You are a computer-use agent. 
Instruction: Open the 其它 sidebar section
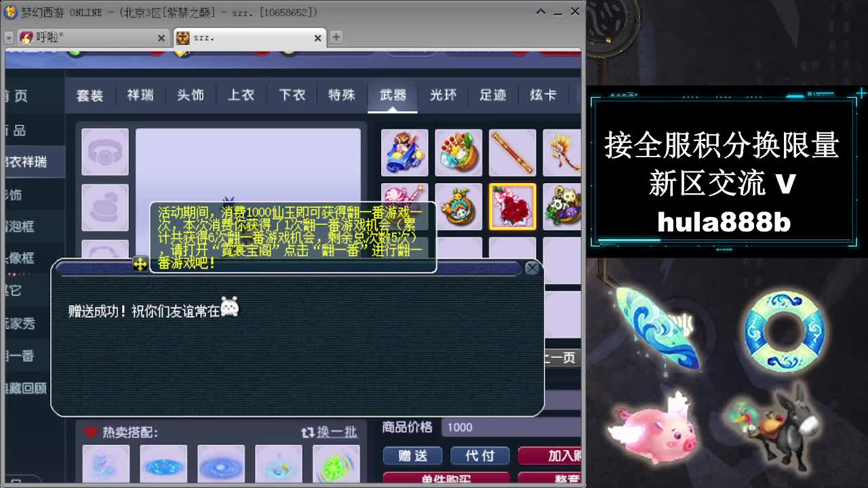[14, 290]
